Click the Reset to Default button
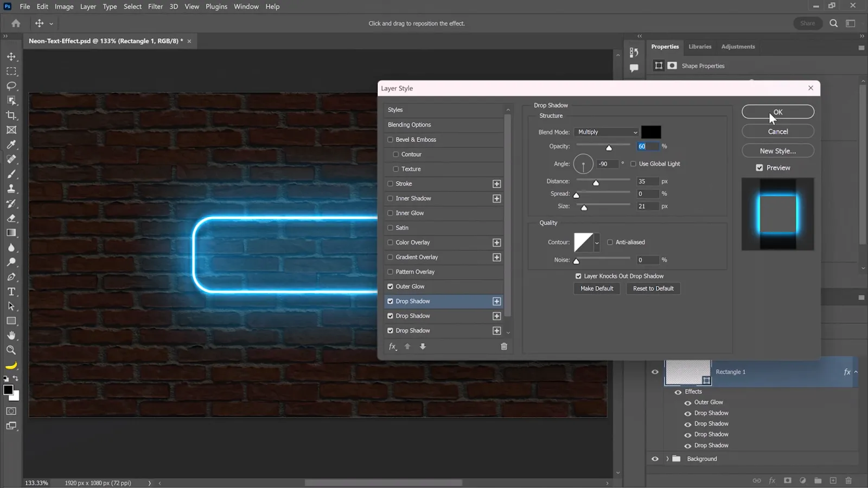 (653, 288)
